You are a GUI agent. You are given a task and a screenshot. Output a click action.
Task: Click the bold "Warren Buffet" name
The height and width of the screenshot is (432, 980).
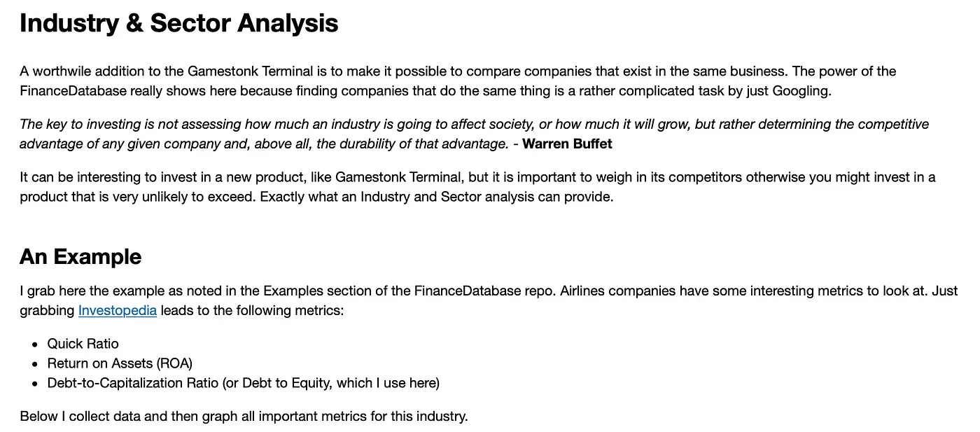[x=567, y=144]
